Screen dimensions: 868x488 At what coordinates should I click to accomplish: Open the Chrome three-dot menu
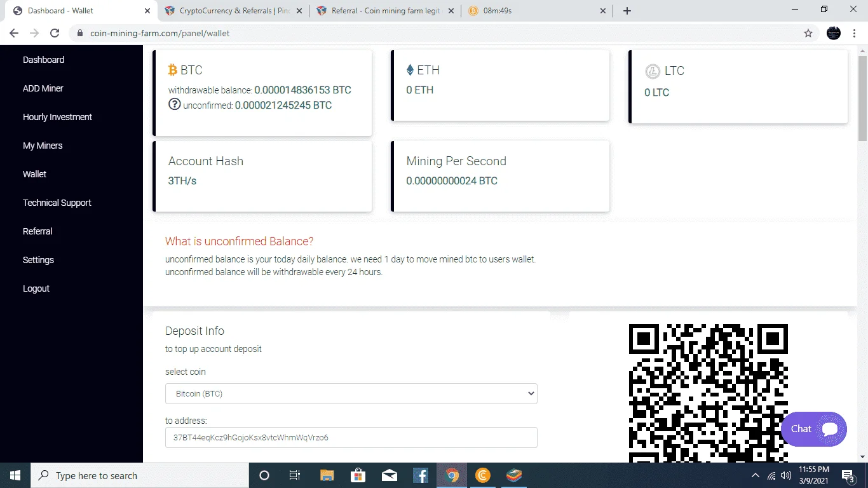point(855,33)
